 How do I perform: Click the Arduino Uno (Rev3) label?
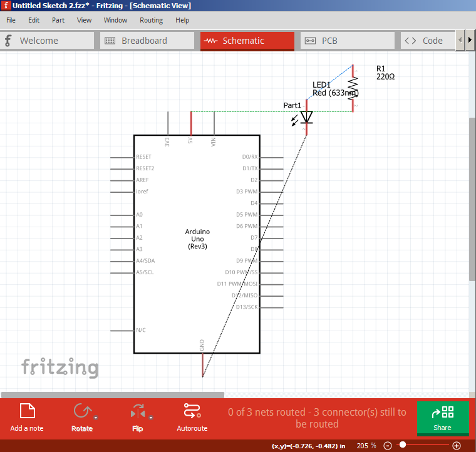197,239
